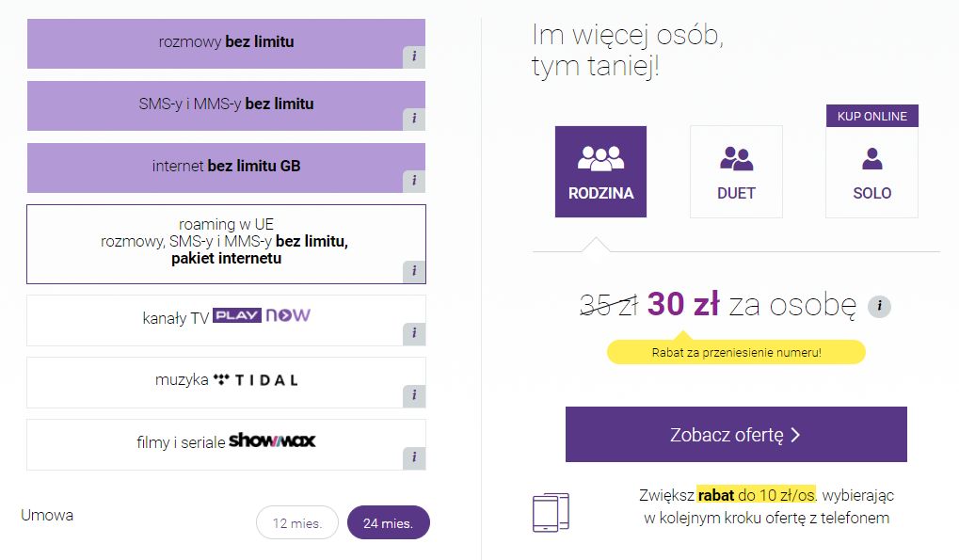Click the KUP ONLINE label
Screen dimensions: 959x560
(x=872, y=116)
